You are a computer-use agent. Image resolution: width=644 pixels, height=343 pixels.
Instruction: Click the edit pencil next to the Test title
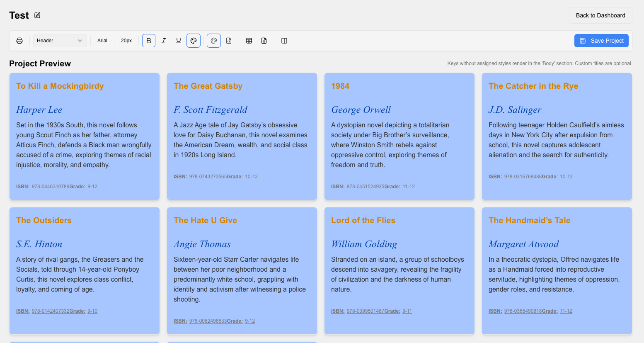37,15
